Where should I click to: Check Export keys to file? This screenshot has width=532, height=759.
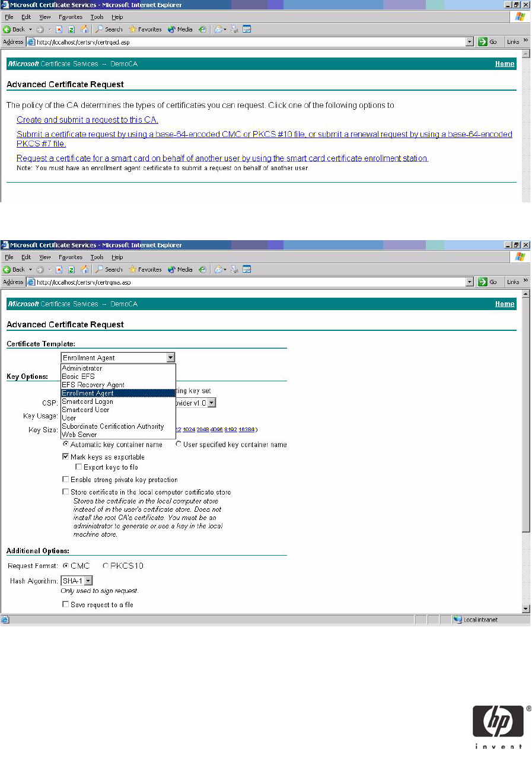[x=79, y=467]
